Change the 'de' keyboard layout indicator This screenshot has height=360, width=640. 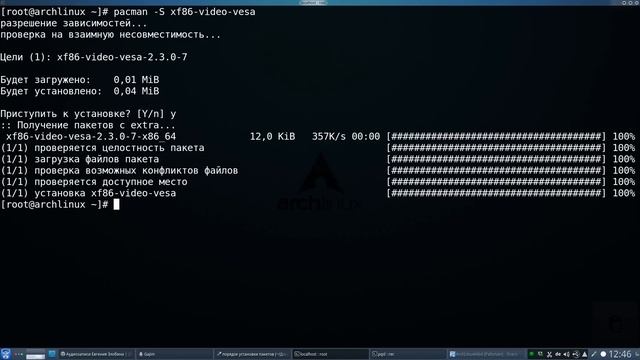coord(558,354)
